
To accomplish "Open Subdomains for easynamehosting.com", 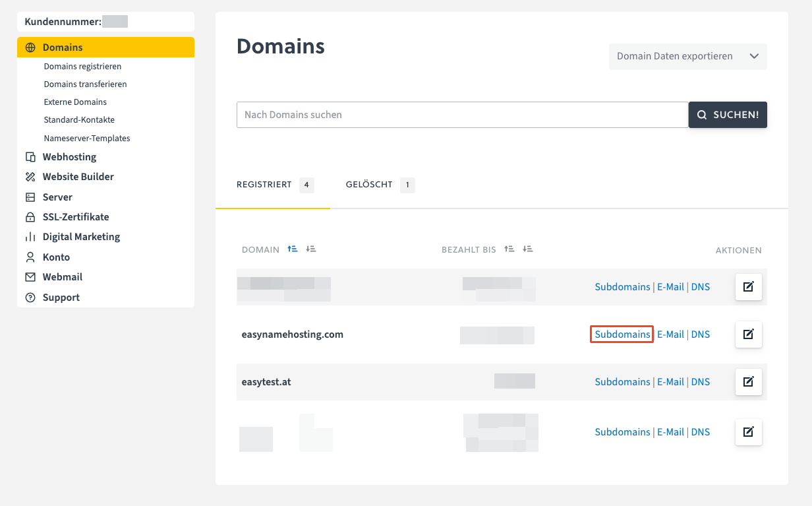I will click(622, 334).
